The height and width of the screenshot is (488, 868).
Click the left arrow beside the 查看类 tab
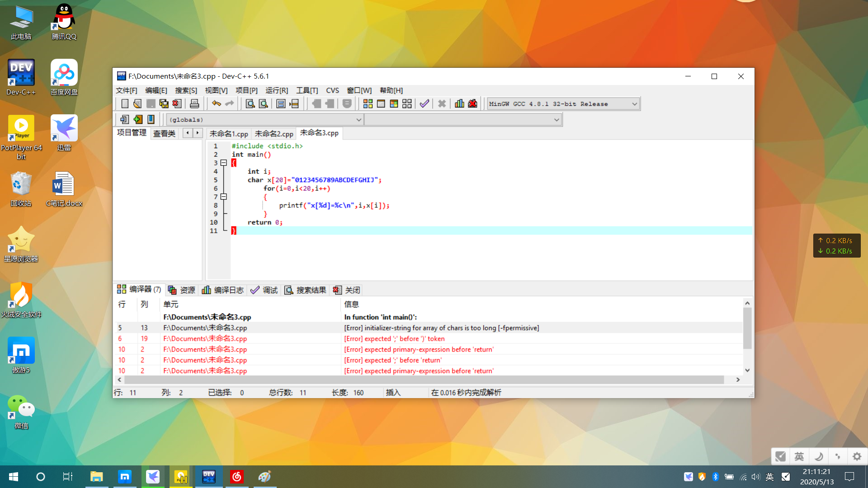[188, 133]
